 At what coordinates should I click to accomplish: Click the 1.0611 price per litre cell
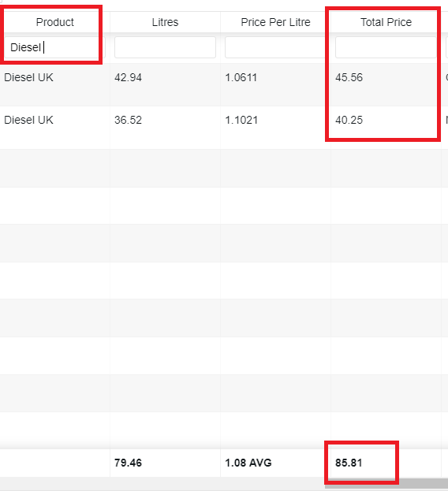(241, 77)
